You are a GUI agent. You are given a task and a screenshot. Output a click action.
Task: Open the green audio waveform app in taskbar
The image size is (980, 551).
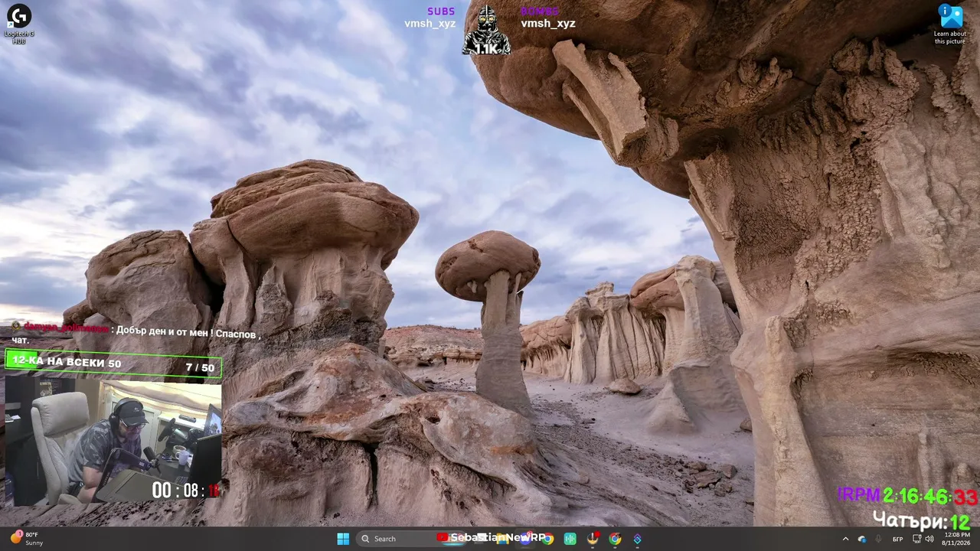click(570, 539)
